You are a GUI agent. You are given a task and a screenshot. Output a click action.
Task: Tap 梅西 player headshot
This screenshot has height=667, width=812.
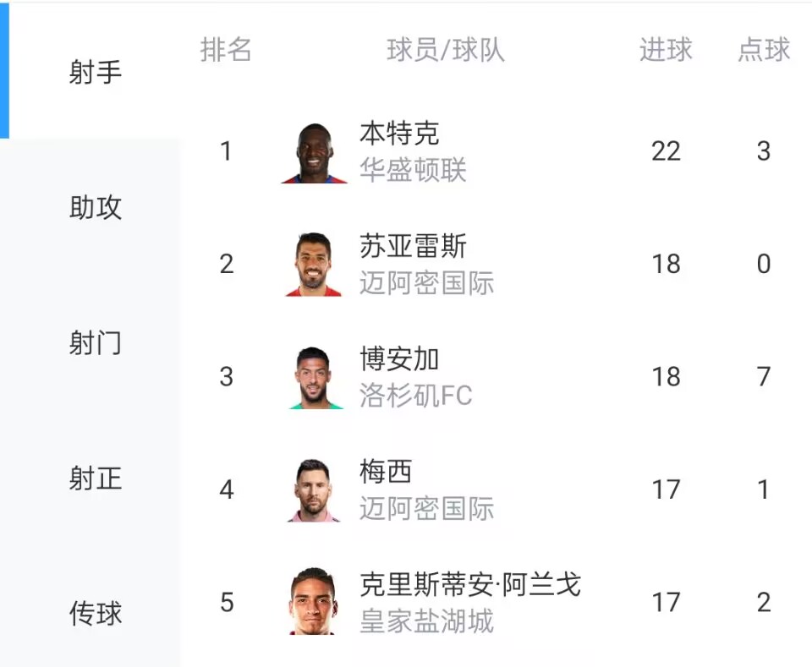(x=314, y=490)
